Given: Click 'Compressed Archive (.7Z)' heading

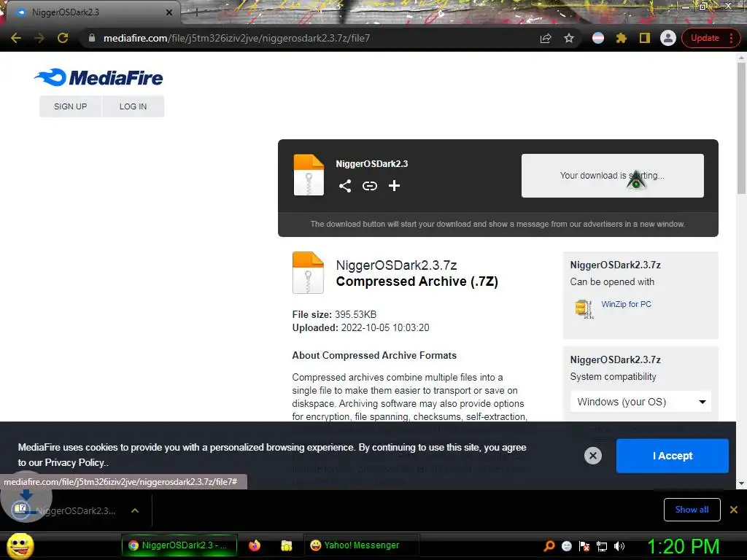Looking at the screenshot, I should pyautogui.click(x=417, y=281).
